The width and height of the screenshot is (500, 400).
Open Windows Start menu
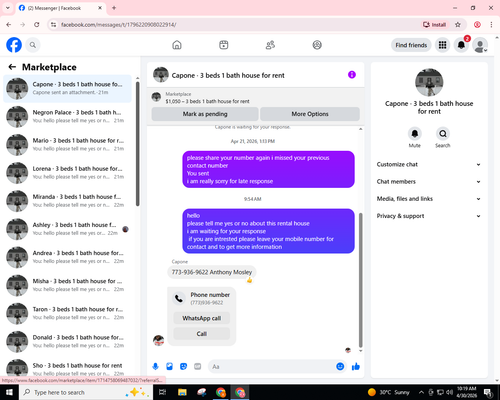pos(9,392)
